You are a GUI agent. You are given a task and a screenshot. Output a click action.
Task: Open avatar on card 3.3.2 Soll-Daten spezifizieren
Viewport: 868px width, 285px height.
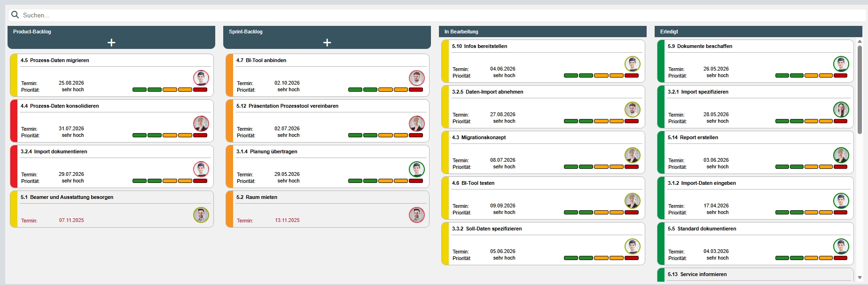(x=633, y=246)
